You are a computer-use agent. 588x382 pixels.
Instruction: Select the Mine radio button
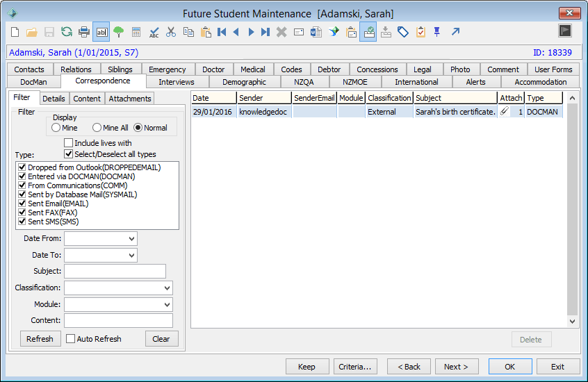[x=56, y=128]
